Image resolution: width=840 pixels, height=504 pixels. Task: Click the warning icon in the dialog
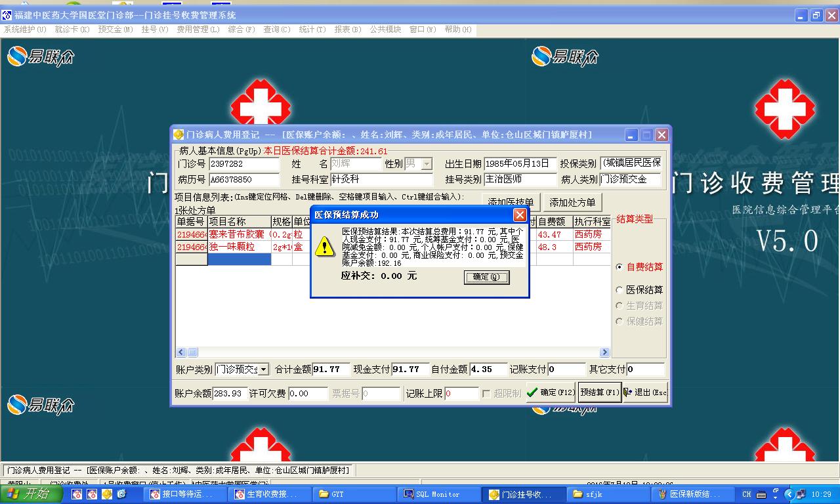coord(325,246)
